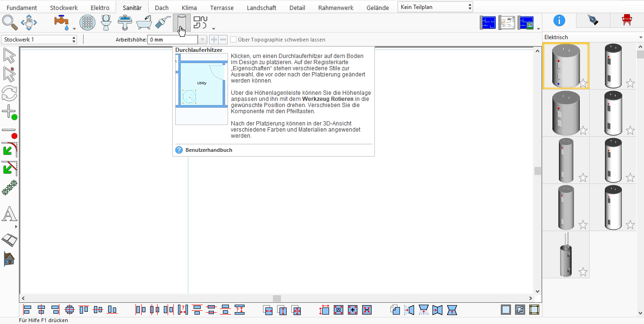Select the text tool with letter A
The width and height of the screenshot is (644, 324).
pos(9,215)
